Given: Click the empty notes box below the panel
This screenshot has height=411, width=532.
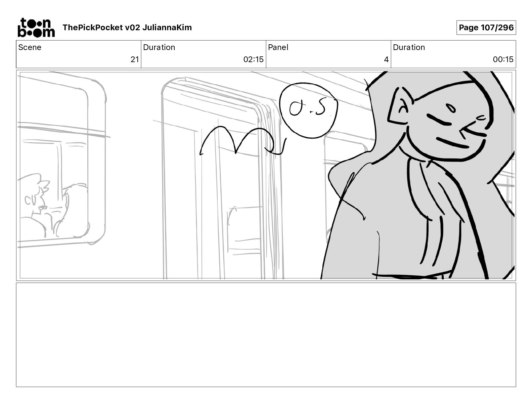Looking at the screenshot, I should point(266,335).
